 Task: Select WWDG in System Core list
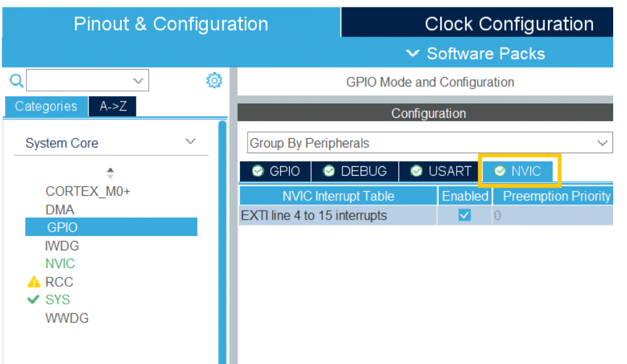[x=67, y=318]
